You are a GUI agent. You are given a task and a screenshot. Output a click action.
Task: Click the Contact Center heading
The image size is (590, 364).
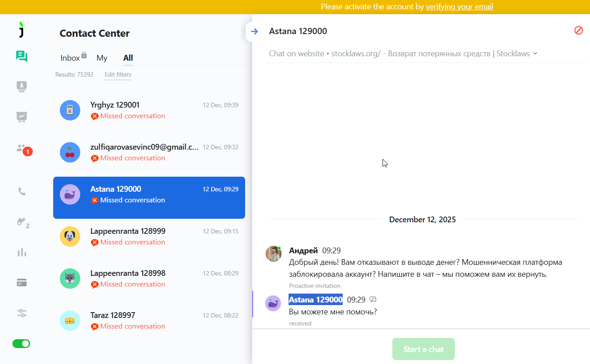94,33
